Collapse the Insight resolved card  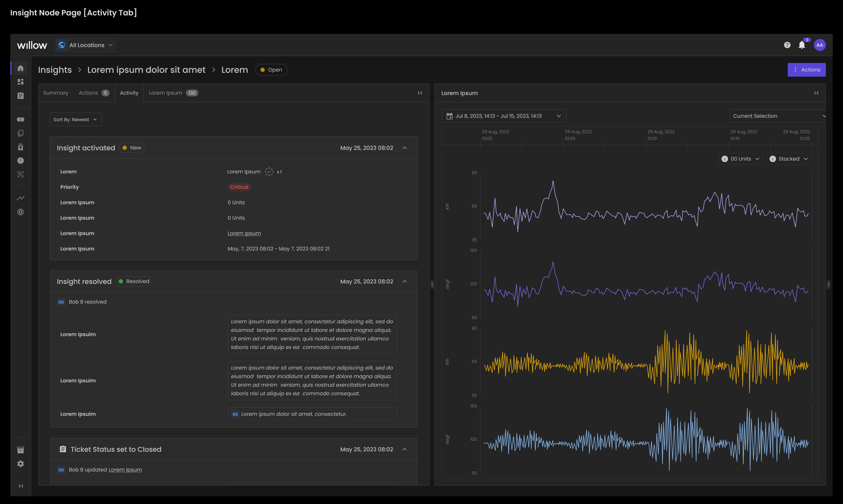pyautogui.click(x=405, y=282)
